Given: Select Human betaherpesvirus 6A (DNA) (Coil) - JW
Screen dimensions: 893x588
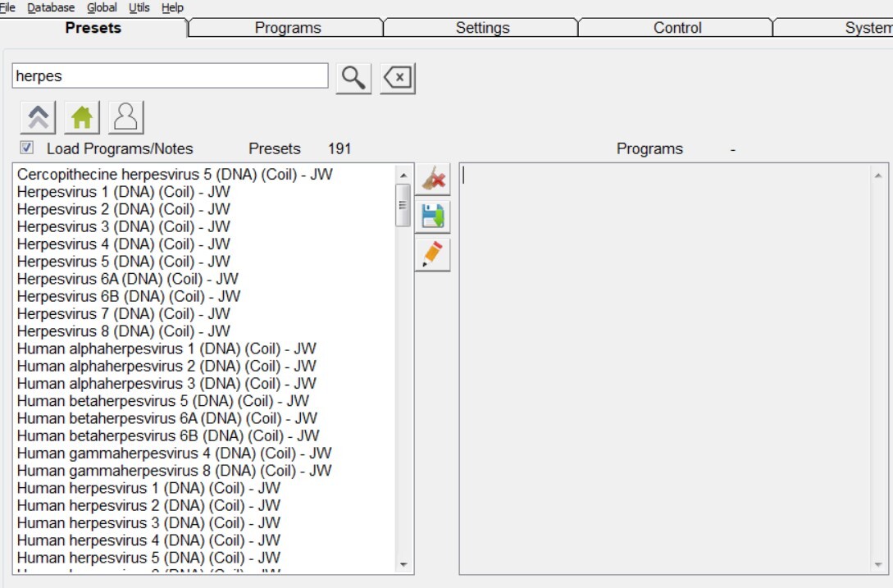Looking at the screenshot, I should tap(167, 418).
